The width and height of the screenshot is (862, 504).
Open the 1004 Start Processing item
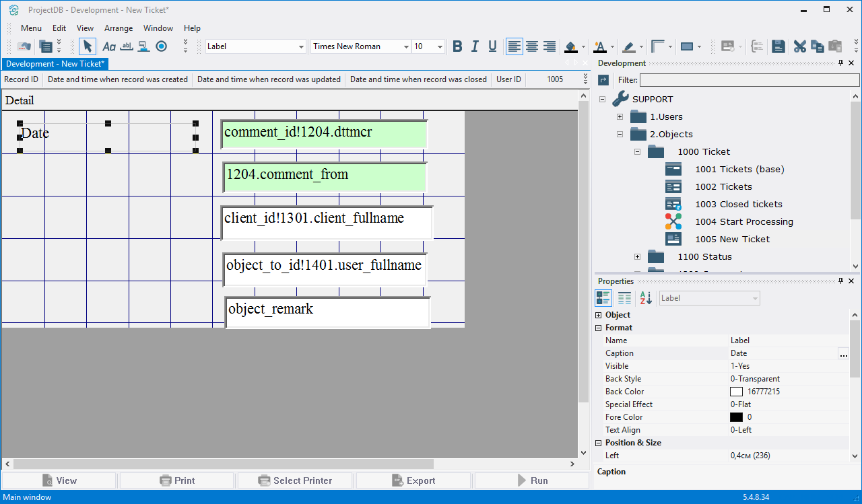pos(743,221)
